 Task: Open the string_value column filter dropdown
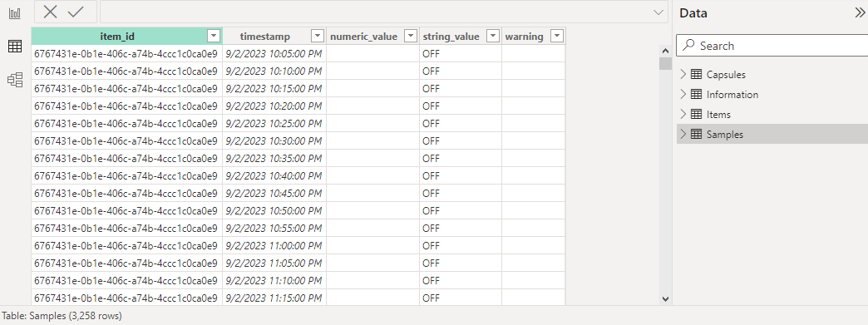[x=493, y=37]
